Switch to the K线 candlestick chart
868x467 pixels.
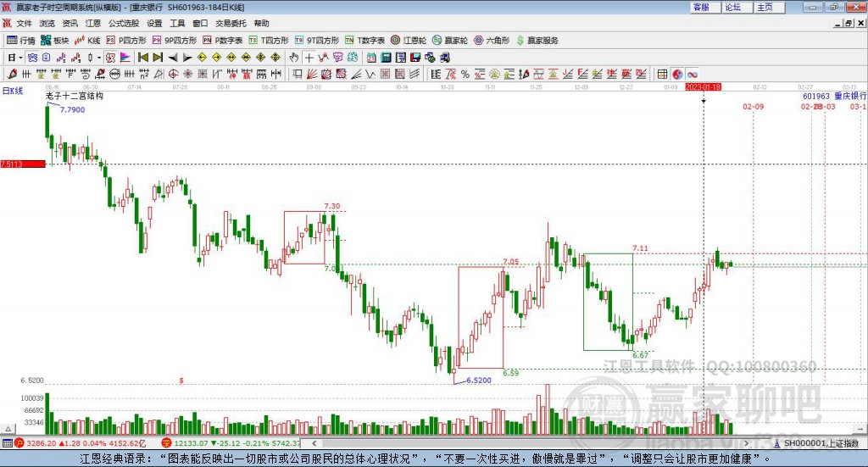[x=87, y=41]
